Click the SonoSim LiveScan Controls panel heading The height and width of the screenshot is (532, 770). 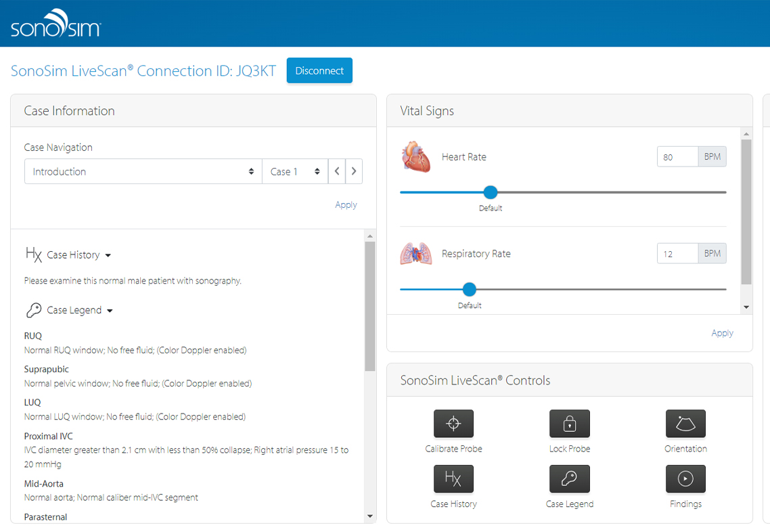coord(475,380)
